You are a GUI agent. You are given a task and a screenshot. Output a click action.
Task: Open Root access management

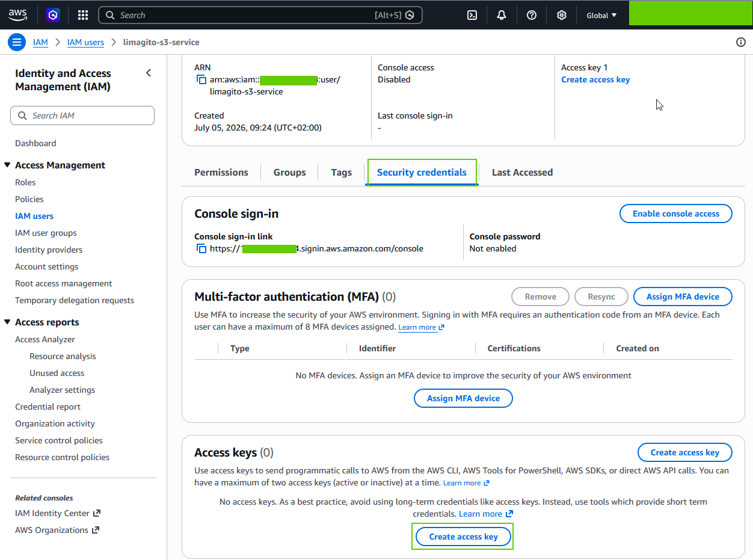(x=64, y=283)
